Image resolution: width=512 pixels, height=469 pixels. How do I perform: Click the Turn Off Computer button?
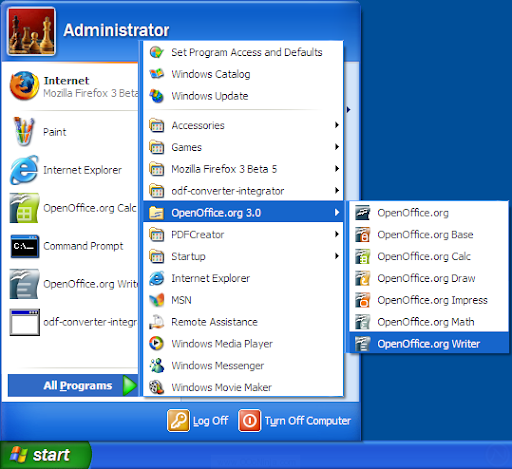[295, 421]
